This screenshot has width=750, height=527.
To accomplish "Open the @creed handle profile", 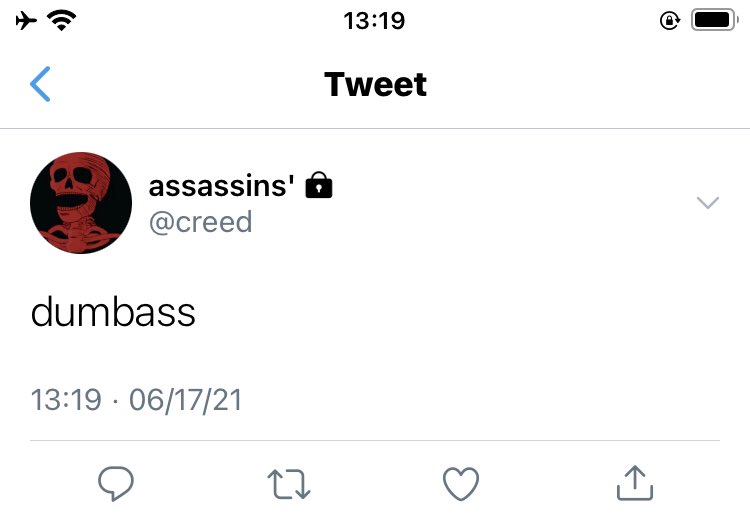I will click(x=200, y=222).
